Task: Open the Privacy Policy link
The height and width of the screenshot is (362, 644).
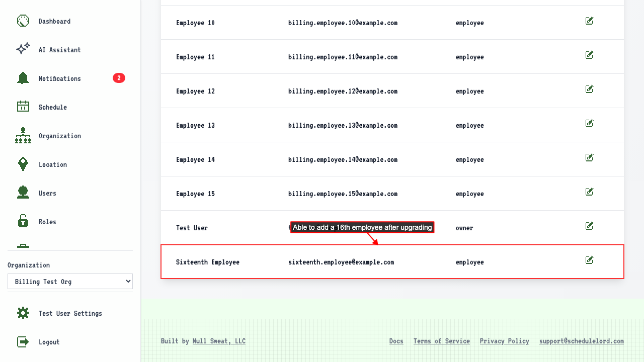Action: 505,341
